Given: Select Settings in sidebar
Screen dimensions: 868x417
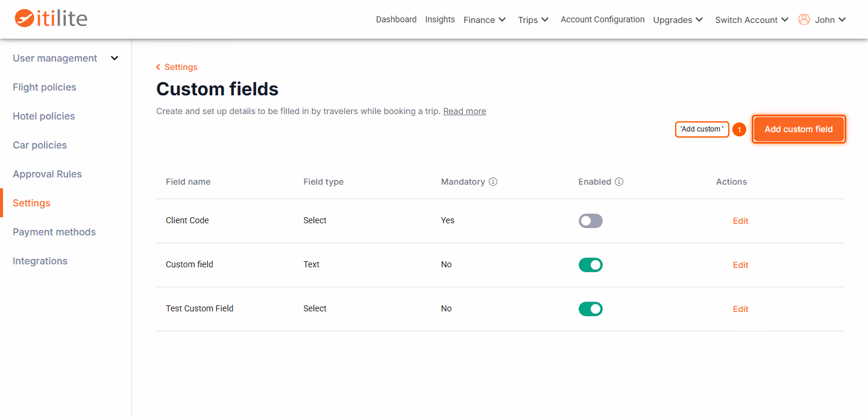Looking at the screenshot, I should click(31, 203).
